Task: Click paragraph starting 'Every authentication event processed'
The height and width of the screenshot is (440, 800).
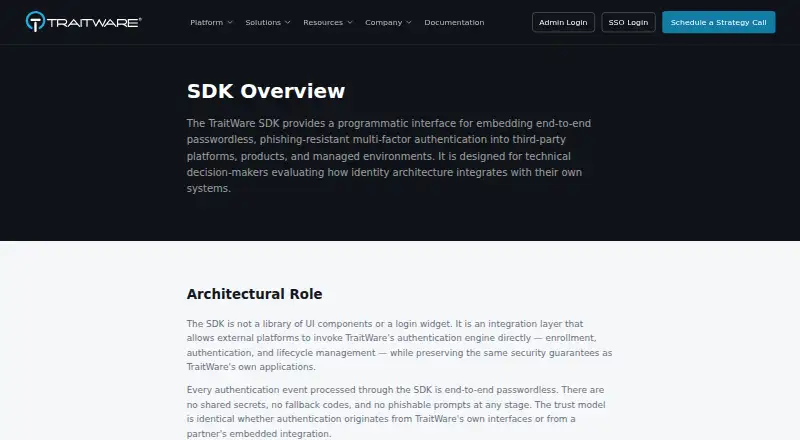Action: [396, 411]
